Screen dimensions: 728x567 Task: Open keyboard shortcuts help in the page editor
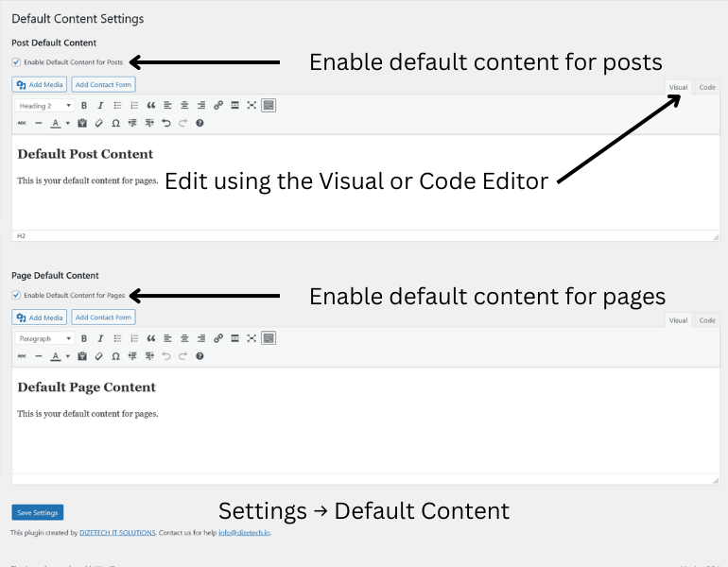point(199,356)
